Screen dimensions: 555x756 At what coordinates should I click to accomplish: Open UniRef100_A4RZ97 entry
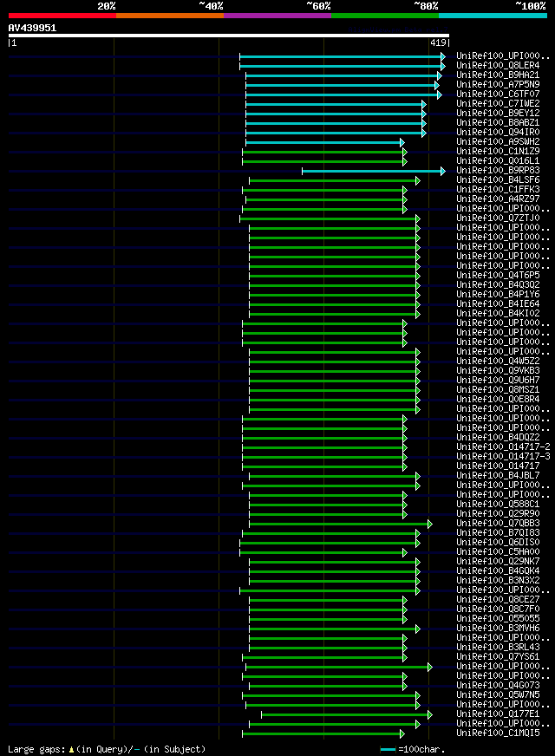coord(498,199)
